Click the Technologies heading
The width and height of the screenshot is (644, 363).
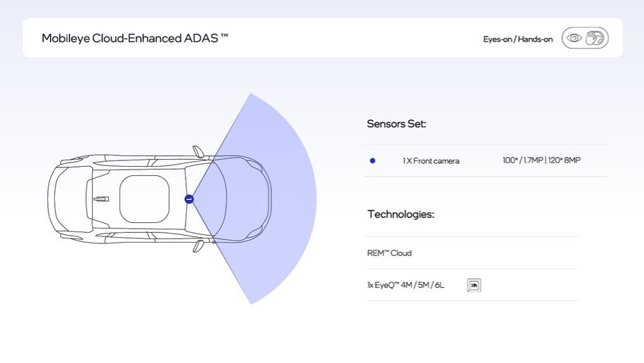(401, 214)
